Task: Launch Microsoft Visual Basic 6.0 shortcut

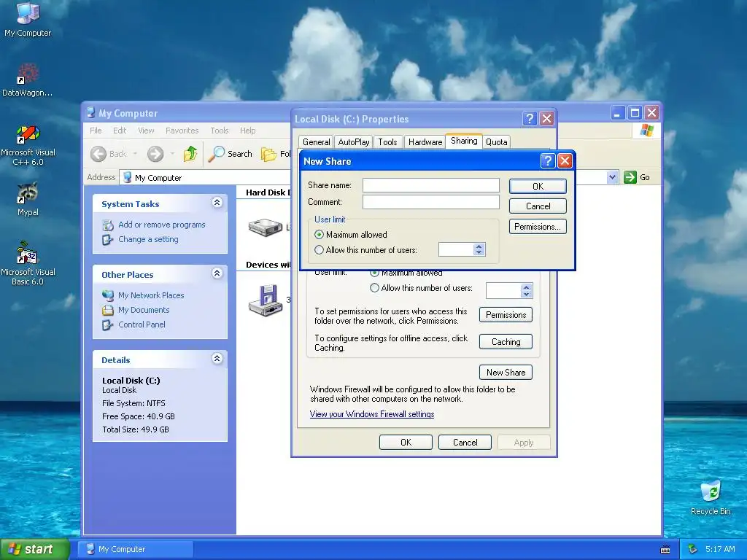Action: [x=28, y=264]
